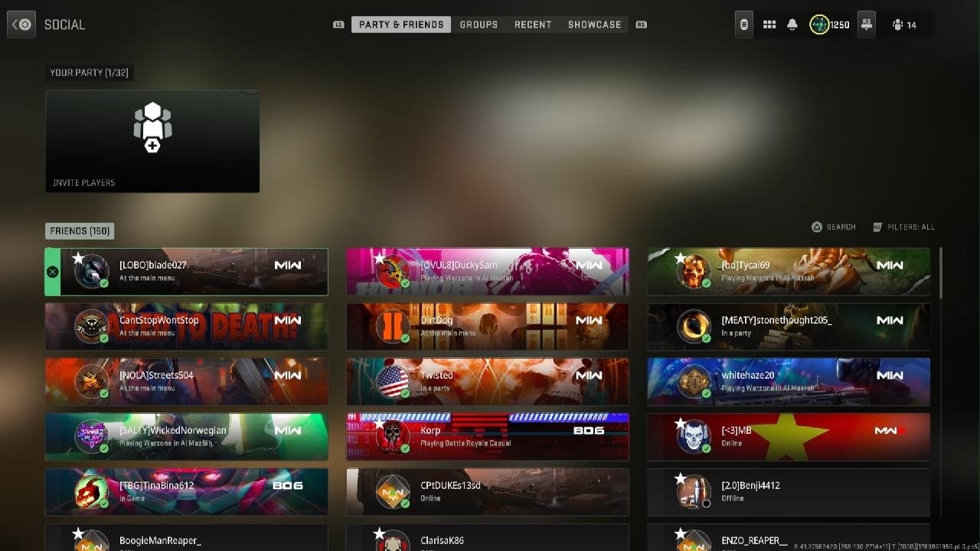This screenshot has height=551, width=980.
Task: Toggle favorite star on DuckySam's card
Action: (x=379, y=259)
